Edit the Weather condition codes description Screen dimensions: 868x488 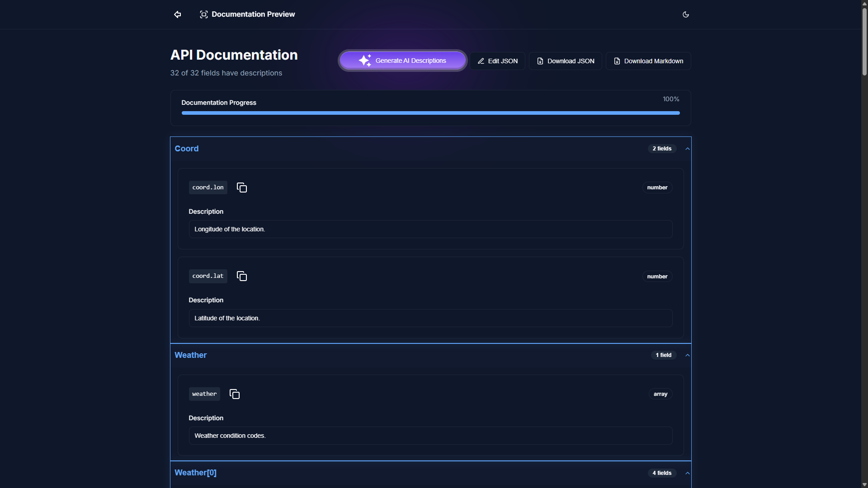point(430,436)
